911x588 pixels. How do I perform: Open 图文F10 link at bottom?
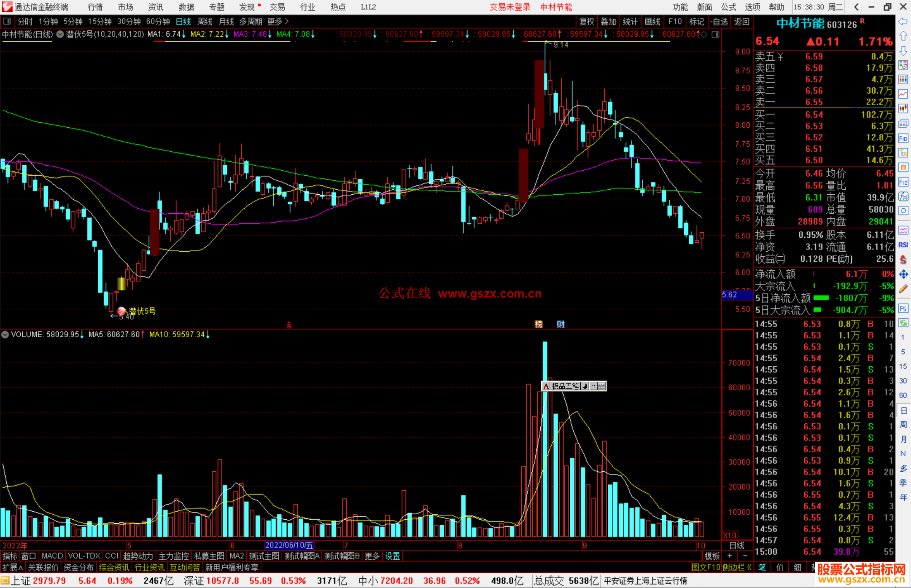coord(706,568)
